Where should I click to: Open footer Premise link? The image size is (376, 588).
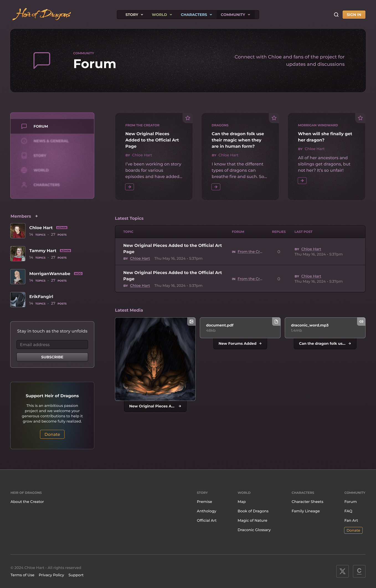pyautogui.click(x=204, y=502)
